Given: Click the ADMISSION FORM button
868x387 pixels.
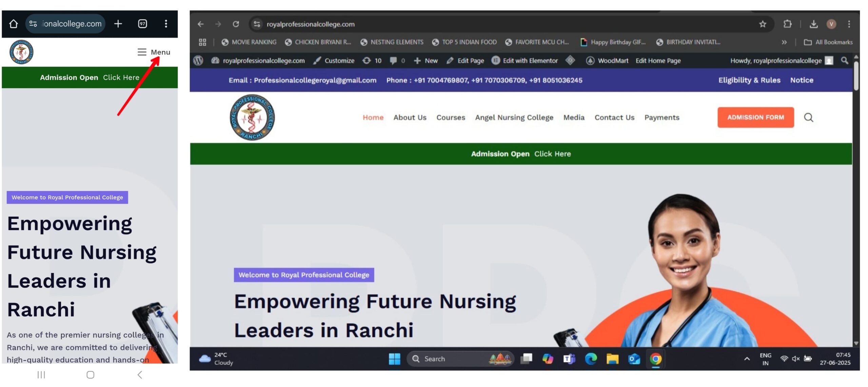Looking at the screenshot, I should coord(755,117).
